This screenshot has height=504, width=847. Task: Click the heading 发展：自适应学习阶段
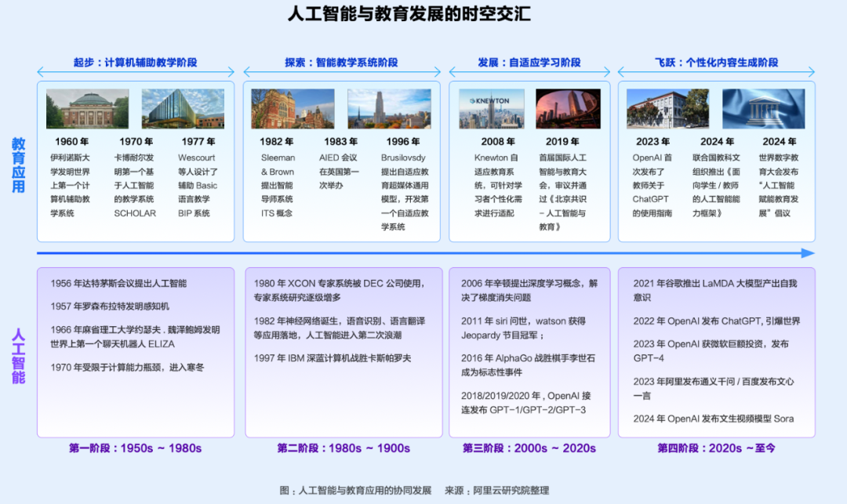click(x=529, y=63)
